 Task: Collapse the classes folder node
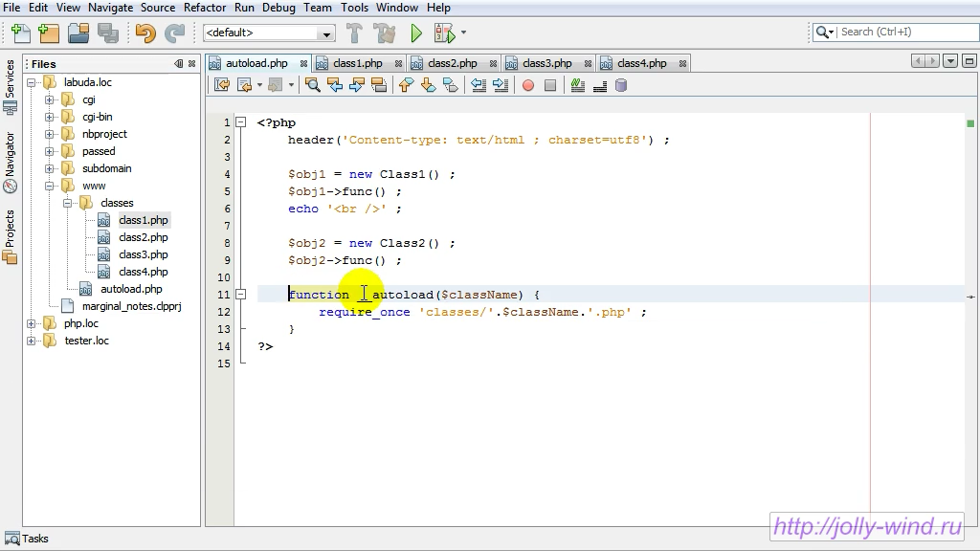pyautogui.click(x=68, y=203)
